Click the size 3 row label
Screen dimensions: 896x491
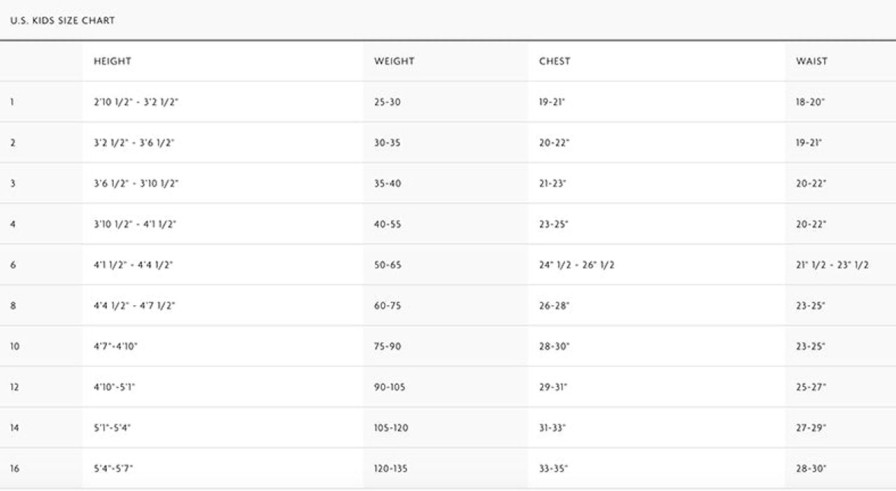click(x=12, y=184)
